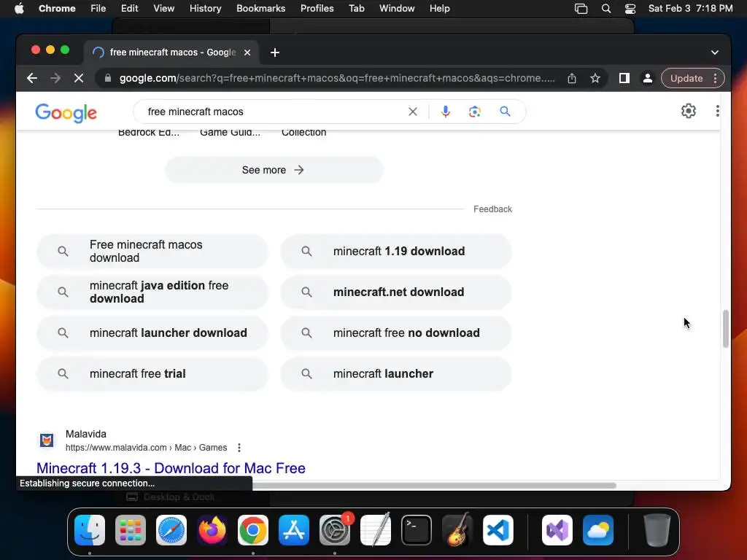
Task: Open Chrome side panel
Action: [x=624, y=78]
